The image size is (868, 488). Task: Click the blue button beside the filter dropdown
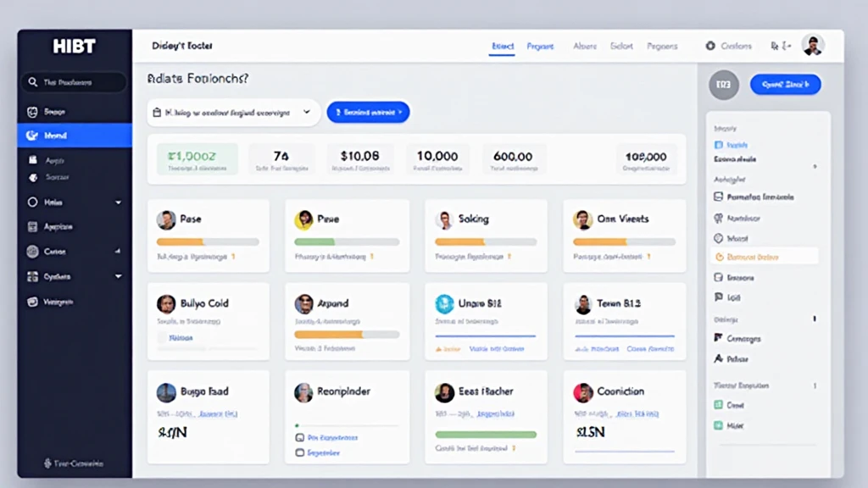point(368,112)
